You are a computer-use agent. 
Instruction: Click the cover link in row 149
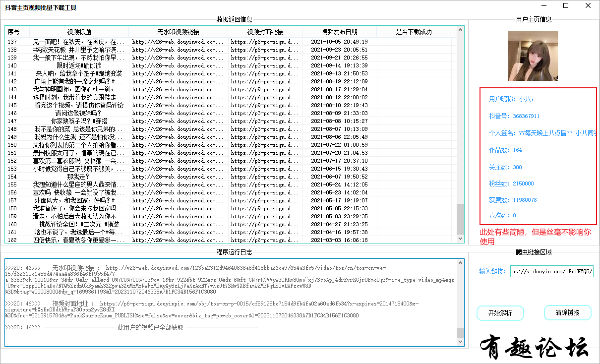[x=265, y=137]
